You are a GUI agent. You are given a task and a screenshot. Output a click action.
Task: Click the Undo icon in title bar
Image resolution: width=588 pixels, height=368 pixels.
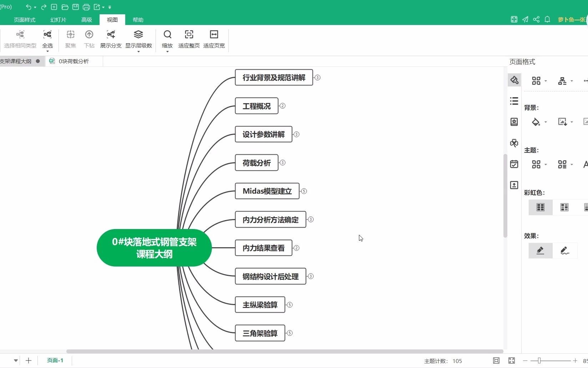[x=29, y=7]
